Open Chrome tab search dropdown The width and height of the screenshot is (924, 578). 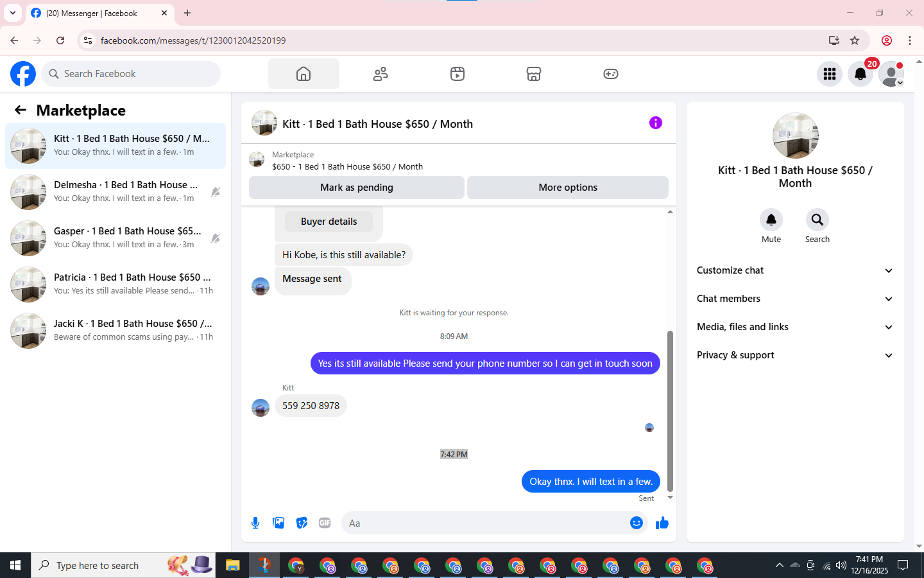coord(12,13)
